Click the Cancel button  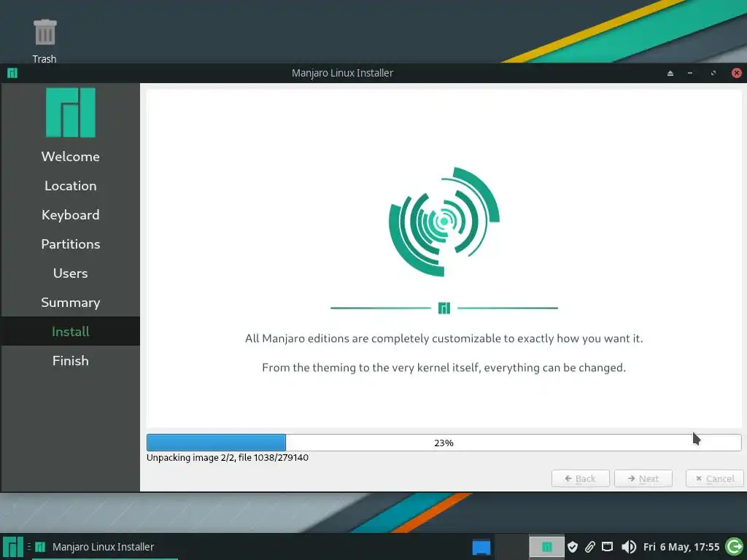[x=715, y=478]
